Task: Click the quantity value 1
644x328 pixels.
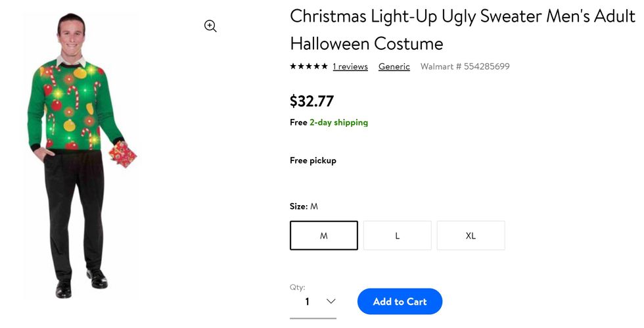Action: click(307, 302)
